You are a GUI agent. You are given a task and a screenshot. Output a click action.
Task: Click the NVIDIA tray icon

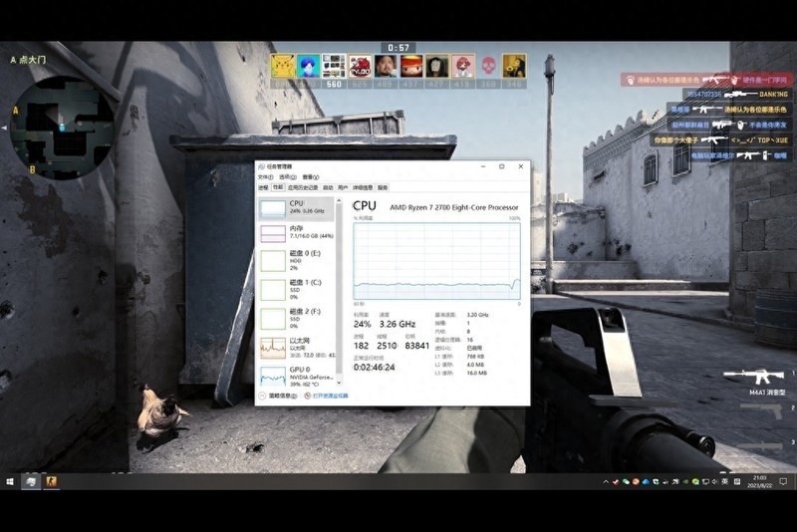coord(685,482)
